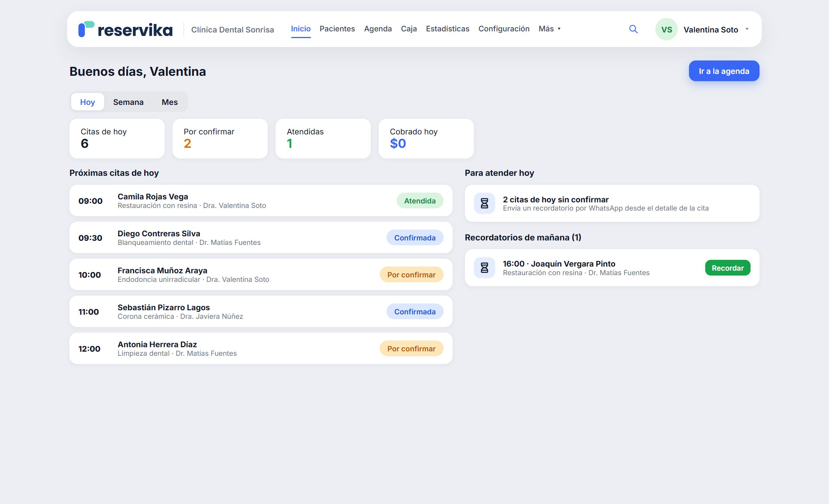Click Por confirmar badge on Francisca Muñoz row

(412, 274)
